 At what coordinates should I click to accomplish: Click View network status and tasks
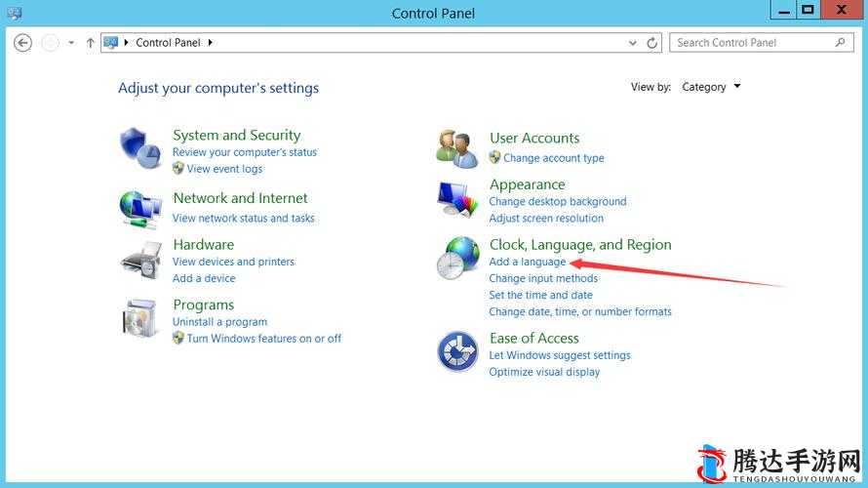point(244,218)
